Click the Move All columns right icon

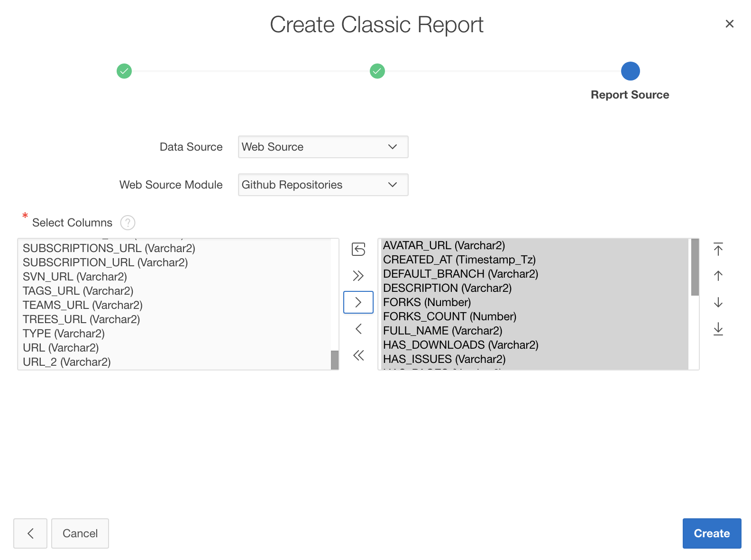tap(358, 276)
